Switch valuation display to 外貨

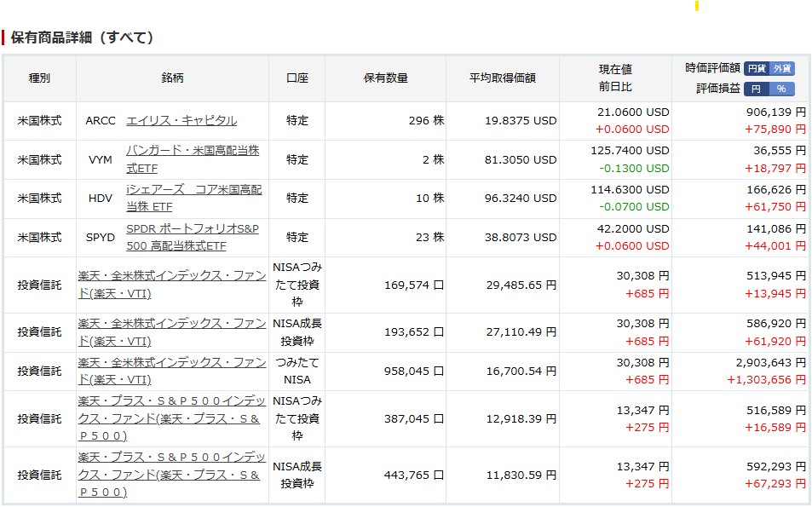click(x=782, y=68)
